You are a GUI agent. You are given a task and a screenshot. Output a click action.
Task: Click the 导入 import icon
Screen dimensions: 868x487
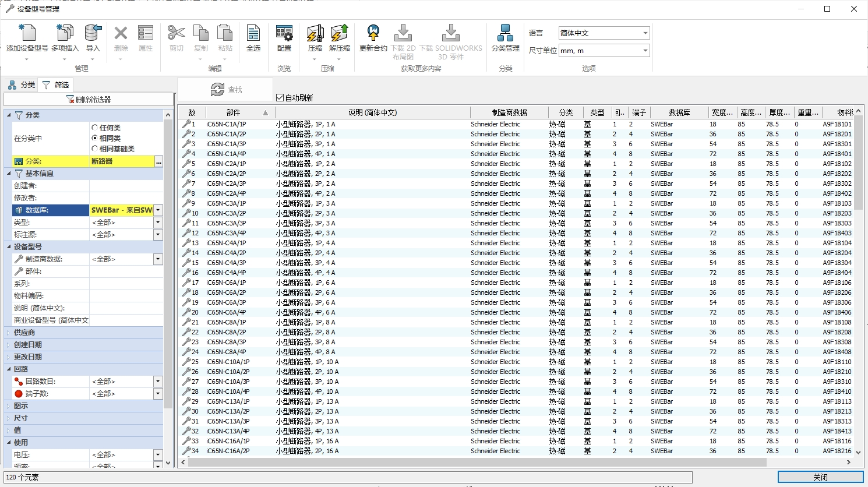point(93,34)
